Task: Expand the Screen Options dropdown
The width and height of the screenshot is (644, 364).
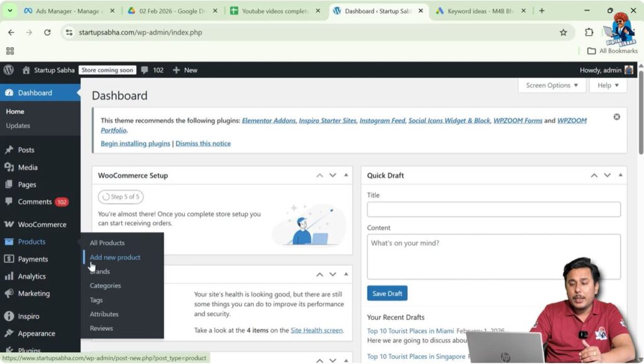Action: tap(552, 85)
